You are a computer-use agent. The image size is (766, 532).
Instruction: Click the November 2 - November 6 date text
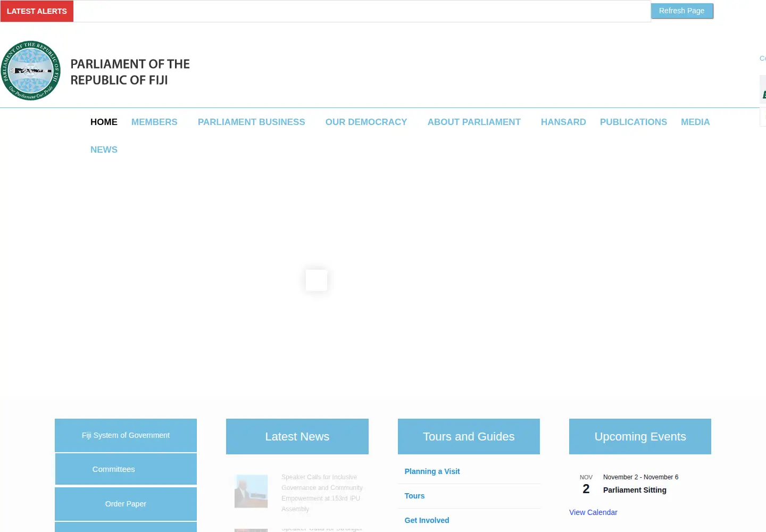click(x=640, y=477)
